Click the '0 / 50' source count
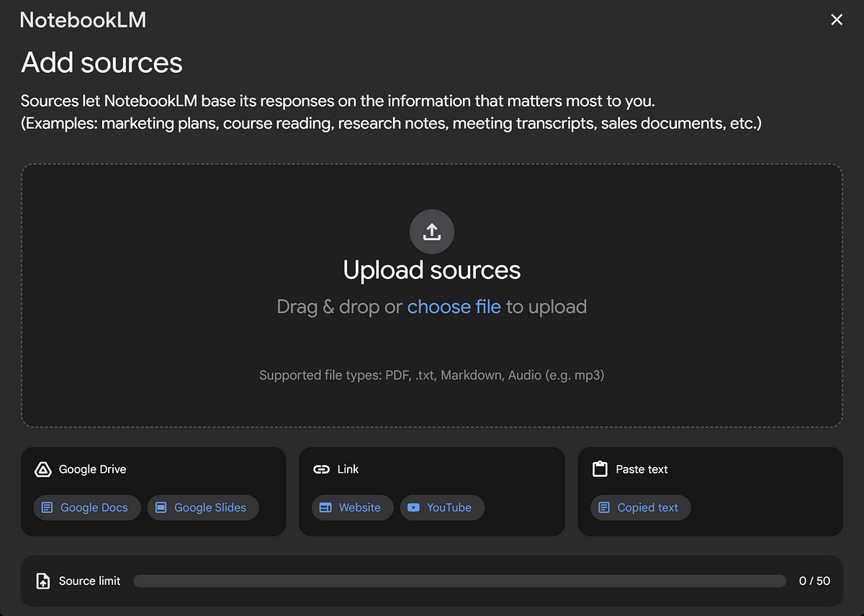864x616 pixels. (814, 581)
